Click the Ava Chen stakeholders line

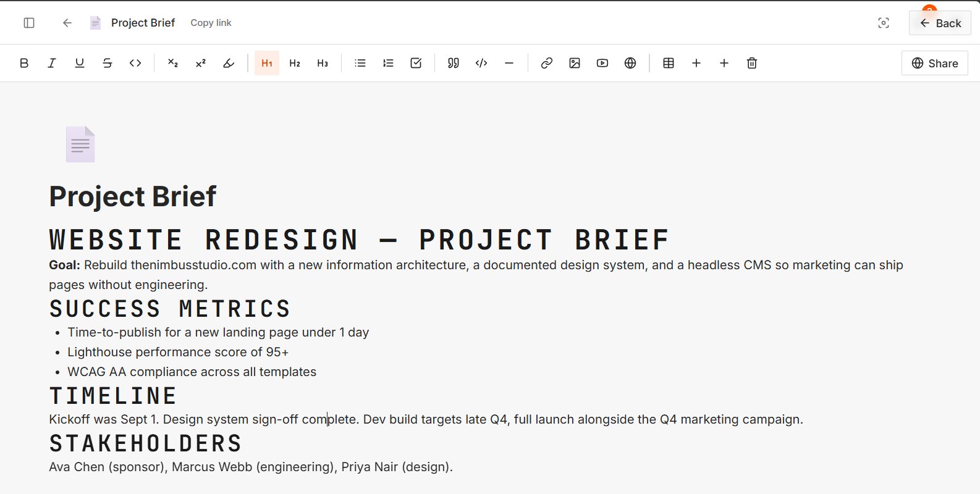pos(251,467)
